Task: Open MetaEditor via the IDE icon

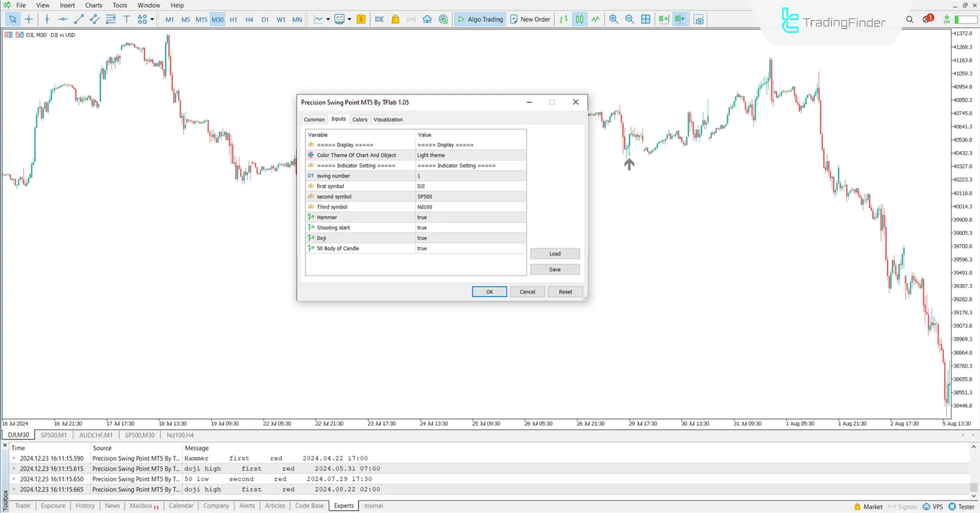Action: pos(379,19)
